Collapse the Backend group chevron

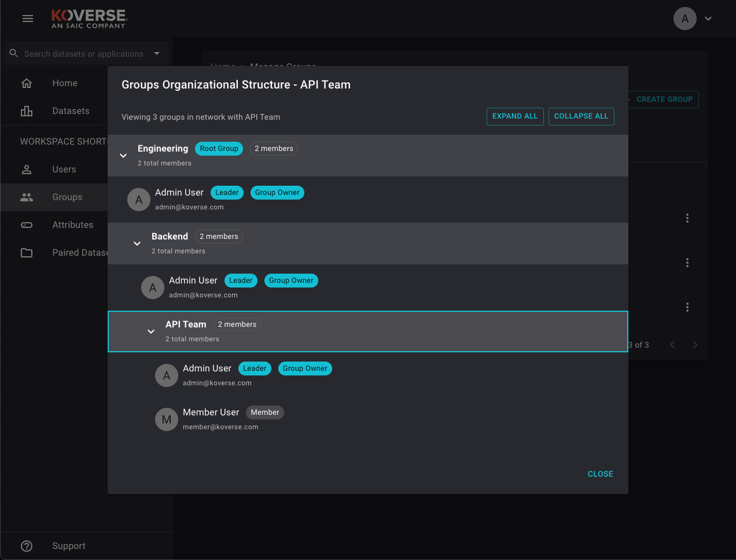pyautogui.click(x=137, y=244)
